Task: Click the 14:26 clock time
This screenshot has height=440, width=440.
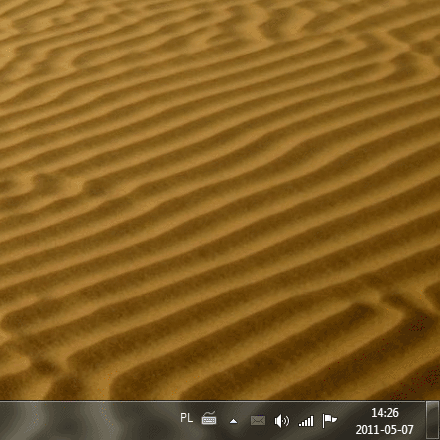Action: (x=385, y=413)
